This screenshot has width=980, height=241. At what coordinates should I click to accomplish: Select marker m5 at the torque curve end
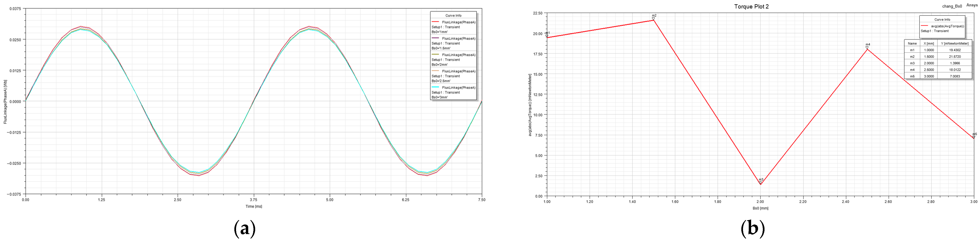coord(974,137)
